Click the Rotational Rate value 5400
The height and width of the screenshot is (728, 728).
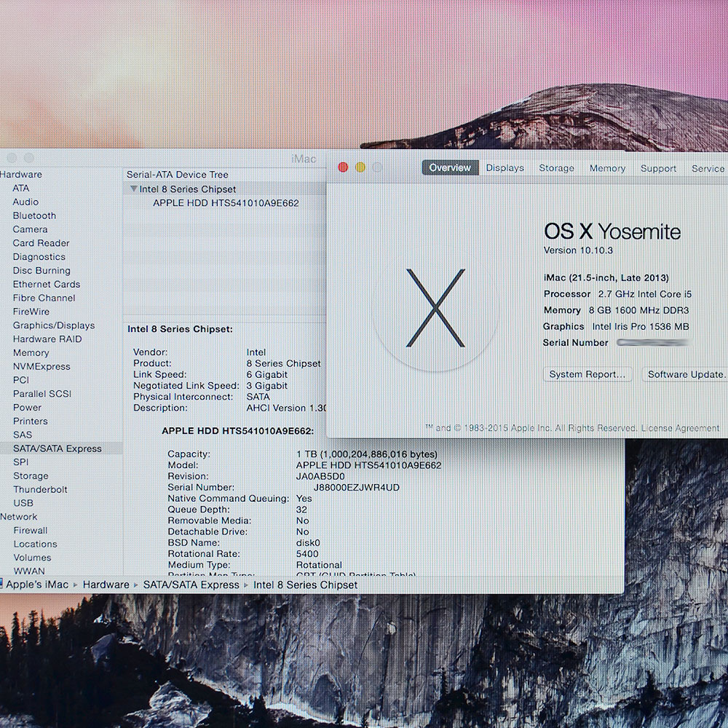307,554
